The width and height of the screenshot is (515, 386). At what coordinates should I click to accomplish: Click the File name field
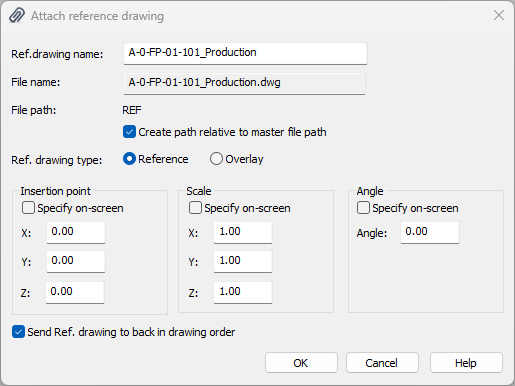245,83
